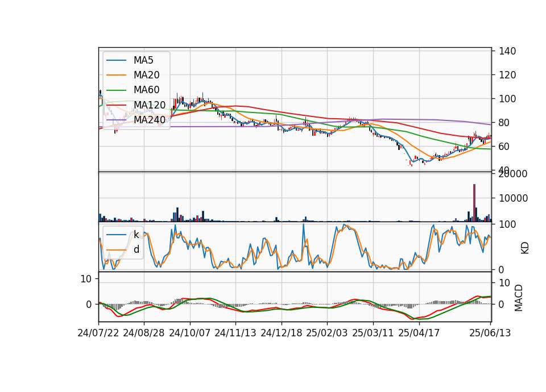Click the 24/07/22 date label
This screenshot has width=546, height=392.
(98, 333)
